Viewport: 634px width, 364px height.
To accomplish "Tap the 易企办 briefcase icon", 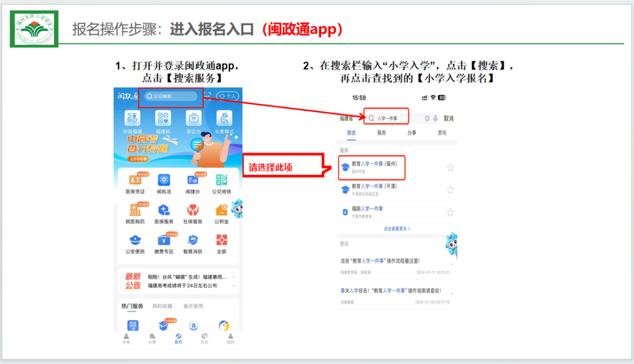I will pyautogui.click(x=194, y=119).
